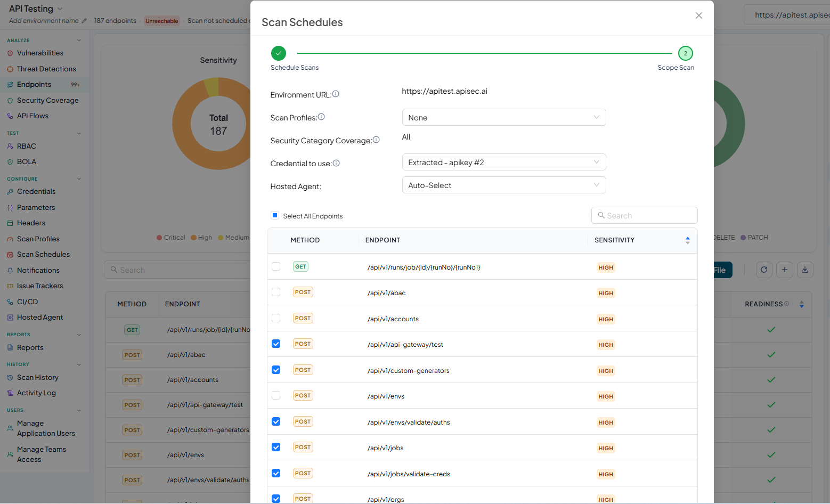Screen dimensions: 830x504
Task: Click the BOLA sidebar icon
Action: pos(10,162)
